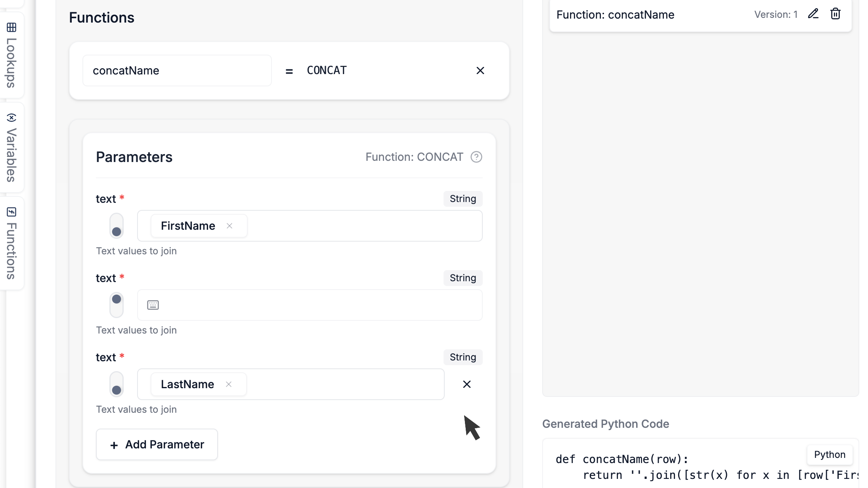This screenshot has width=868, height=488.
Task: Edit the concatName function name field
Action: pyautogui.click(x=177, y=71)
